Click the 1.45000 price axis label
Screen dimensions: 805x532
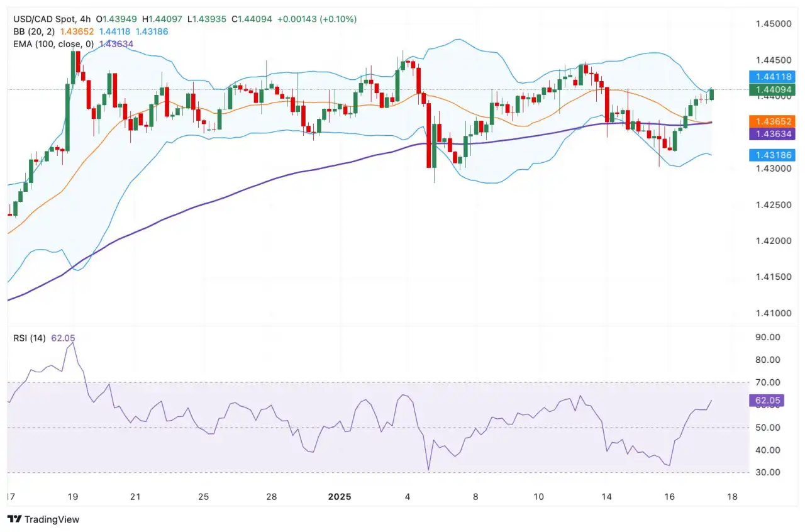(x=774, y=24)
